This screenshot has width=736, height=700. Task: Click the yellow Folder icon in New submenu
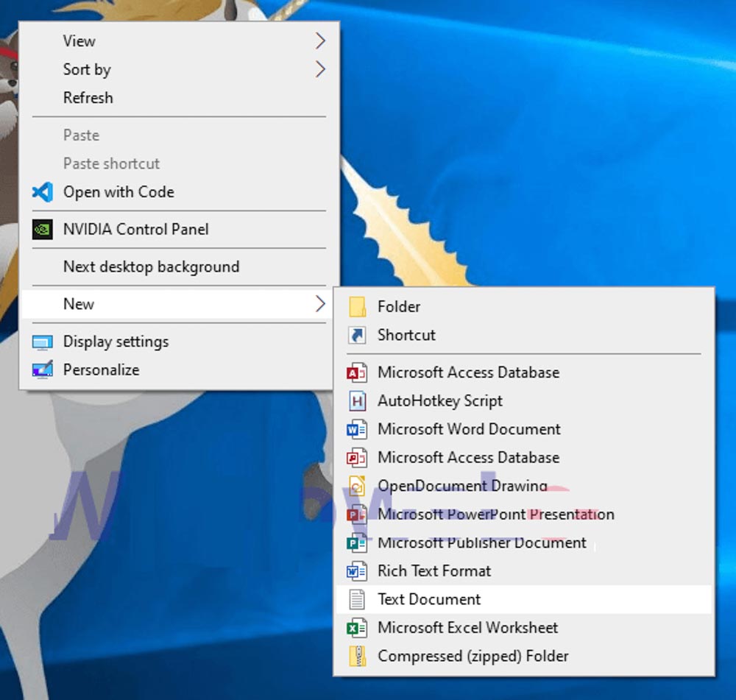coord(357,307)
